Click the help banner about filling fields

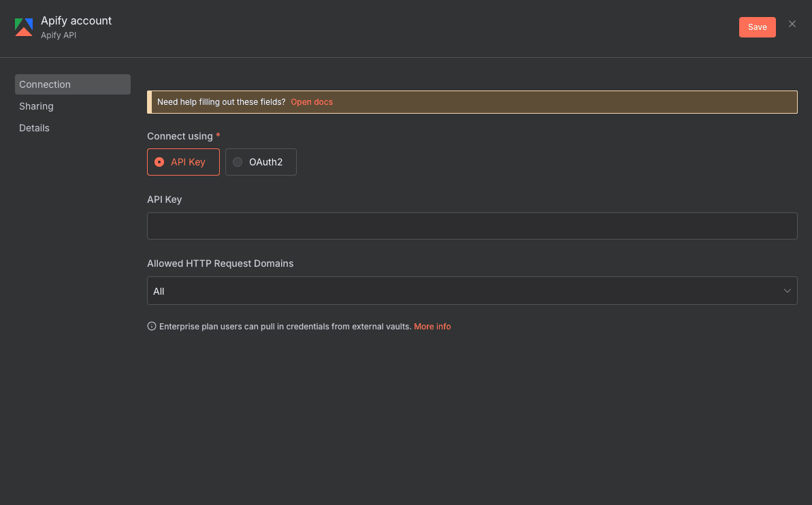pyautogui.click(x=472, y=102)
